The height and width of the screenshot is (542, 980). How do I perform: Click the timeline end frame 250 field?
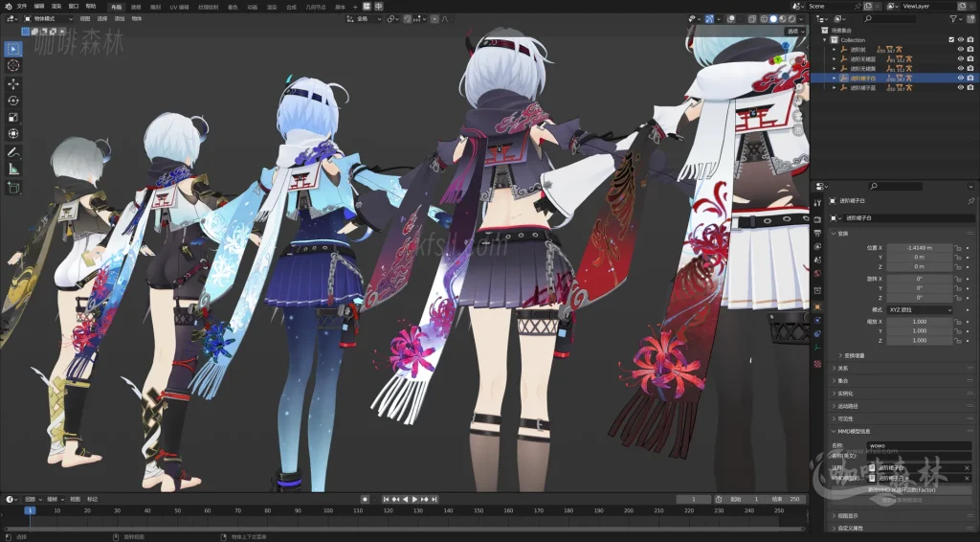pyautogui.click(x=786, y=499)
